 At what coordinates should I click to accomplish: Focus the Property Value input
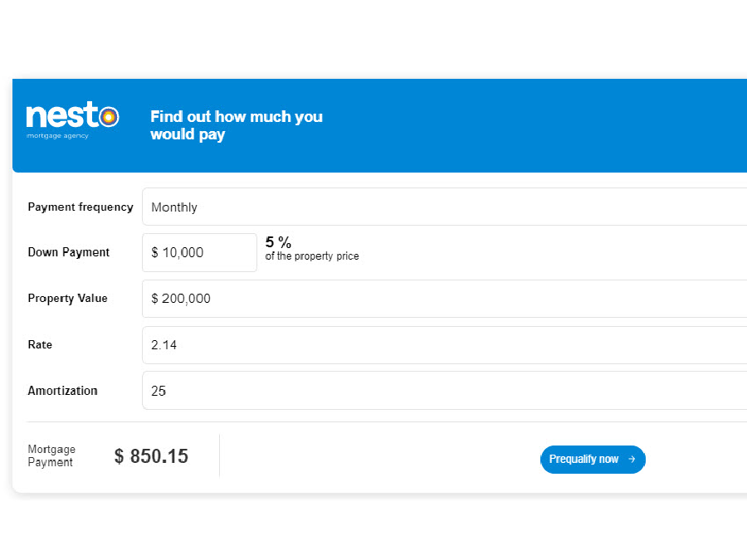pos(444,299)
